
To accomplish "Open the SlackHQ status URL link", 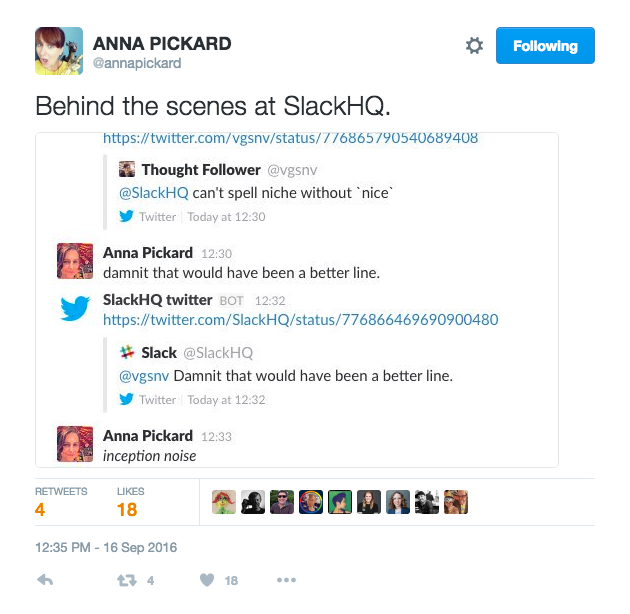I will click(301, 320).
